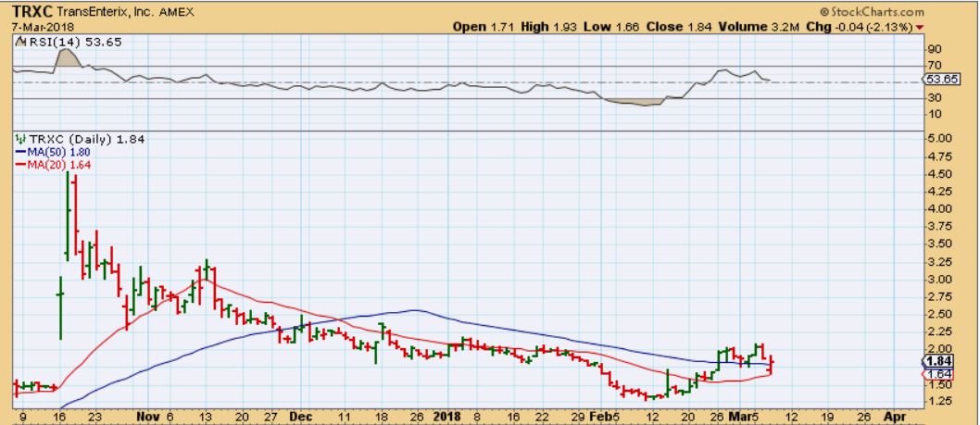Click the 1.64 MA value tag on price axis

939,374
